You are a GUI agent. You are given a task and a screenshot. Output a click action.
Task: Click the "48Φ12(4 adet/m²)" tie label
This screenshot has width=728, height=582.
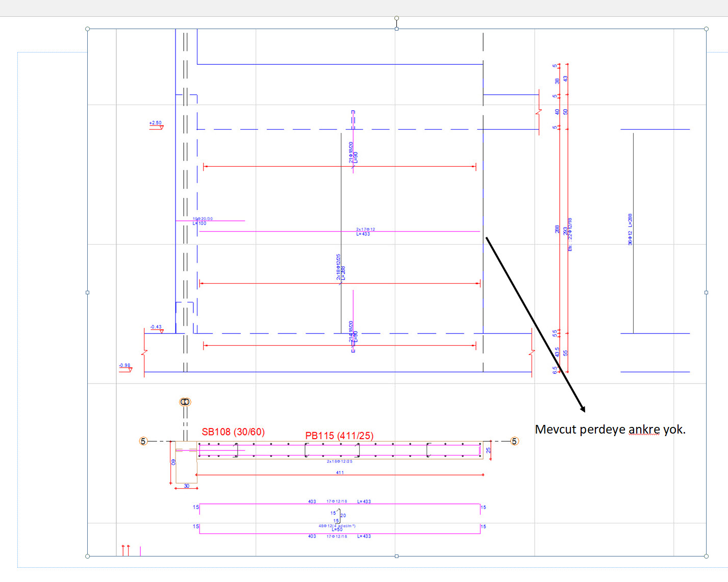pos(337,526)
